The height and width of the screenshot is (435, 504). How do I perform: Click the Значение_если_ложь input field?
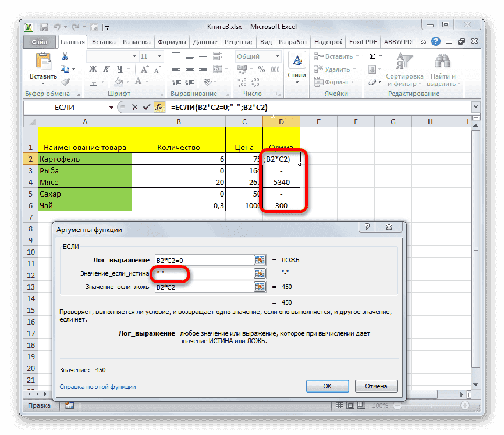[x=204, y=287]
